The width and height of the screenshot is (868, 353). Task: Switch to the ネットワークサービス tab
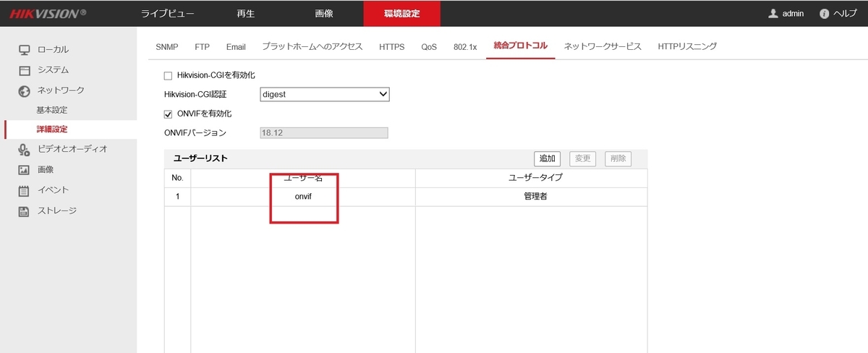pos(603,46)
